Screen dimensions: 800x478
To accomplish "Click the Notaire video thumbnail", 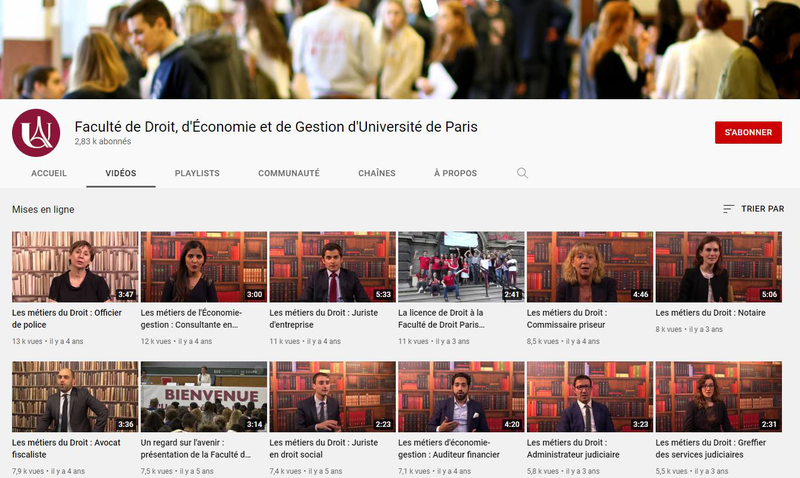I will click(x=718, y=267).
